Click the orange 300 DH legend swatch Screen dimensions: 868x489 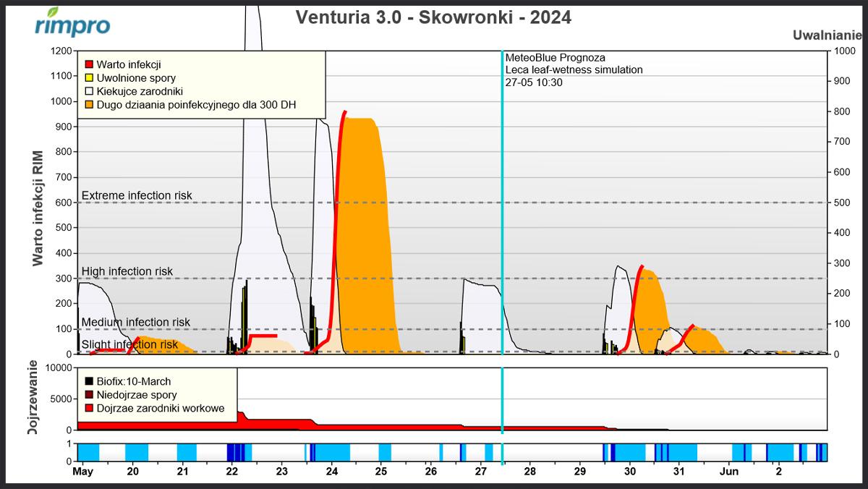[x=89, y=105]
